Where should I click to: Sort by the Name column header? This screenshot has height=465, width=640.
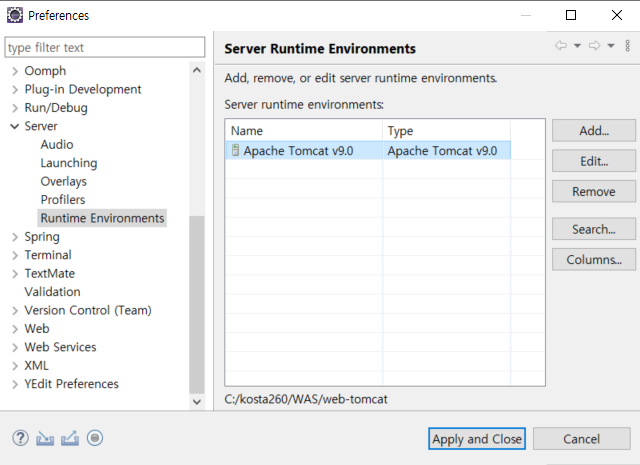[304, 131]
